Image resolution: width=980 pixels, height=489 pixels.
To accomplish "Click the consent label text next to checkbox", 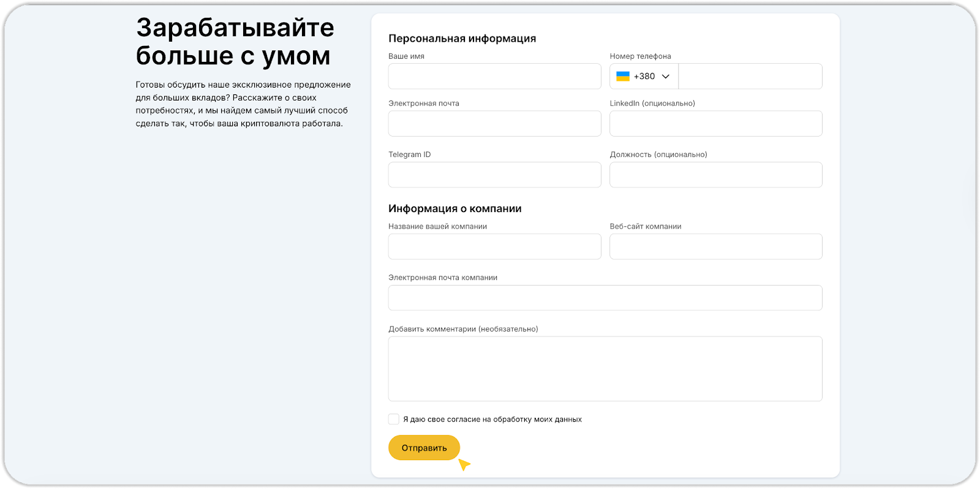I will (492, 419).
